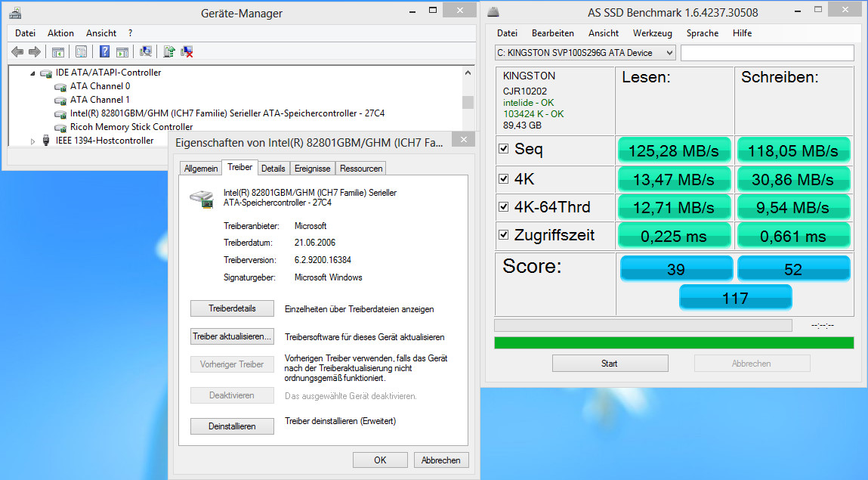Switch to the Allgemein tab
The height and width of the screenshot is (480, 868).
click(x=201, y=169)
